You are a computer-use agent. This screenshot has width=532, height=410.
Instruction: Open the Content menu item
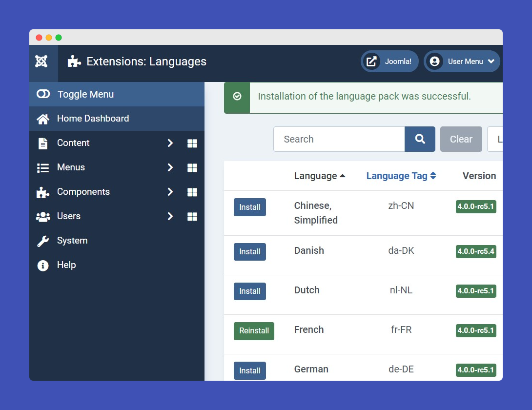coord(73,143)
